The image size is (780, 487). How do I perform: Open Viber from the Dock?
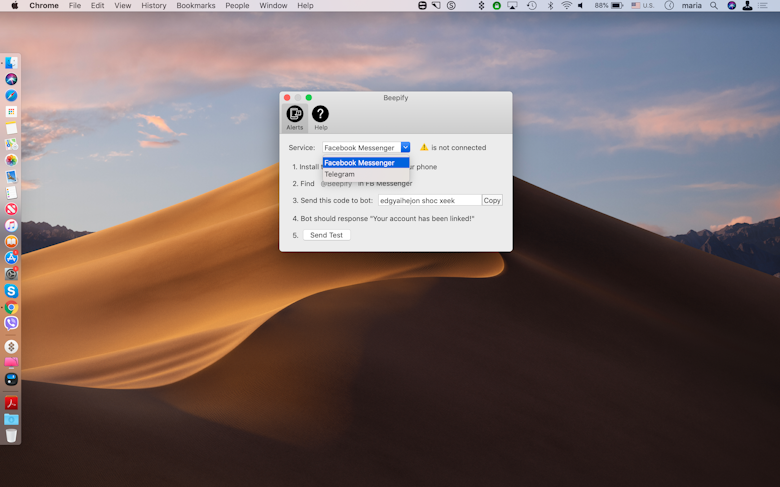[x=11, y=323]
